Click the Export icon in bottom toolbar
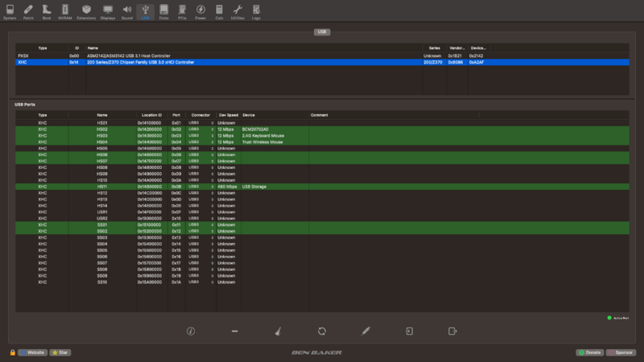Viewport: 644px width, 362px height. coord(452,331)
